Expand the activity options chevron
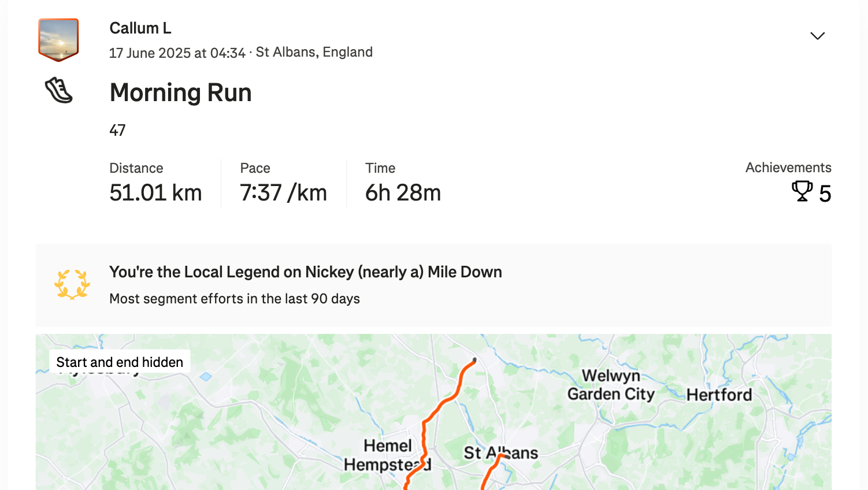The image size is (868, 490). tap(817, 36)
